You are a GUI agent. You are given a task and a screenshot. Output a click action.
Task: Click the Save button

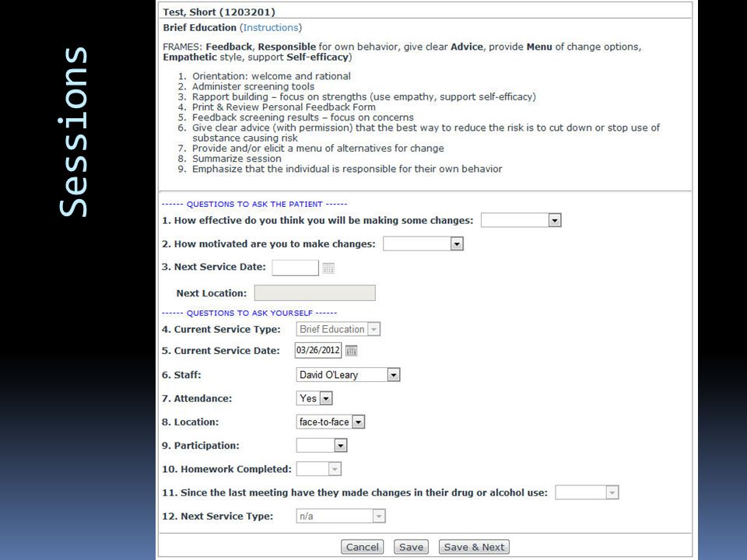pos(411,547)
